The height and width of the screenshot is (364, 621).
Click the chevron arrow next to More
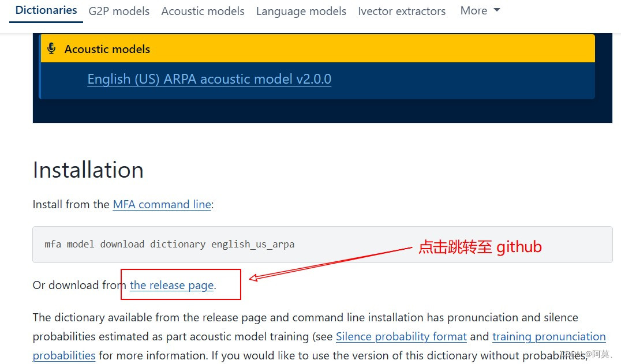pyautogui.click(x=495, y=10)
